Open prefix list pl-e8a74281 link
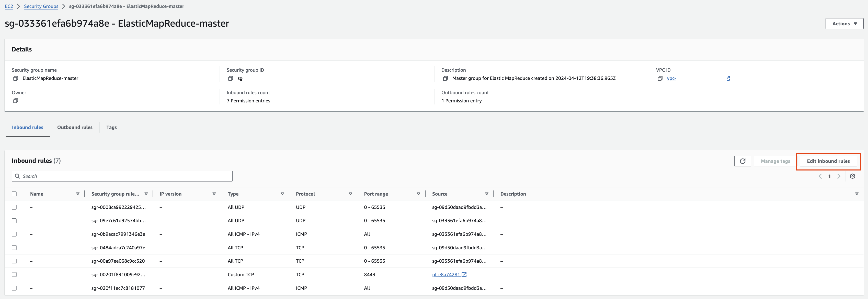Image resolution: width=868 pixels, height=299 pixels. pos(446,274)
